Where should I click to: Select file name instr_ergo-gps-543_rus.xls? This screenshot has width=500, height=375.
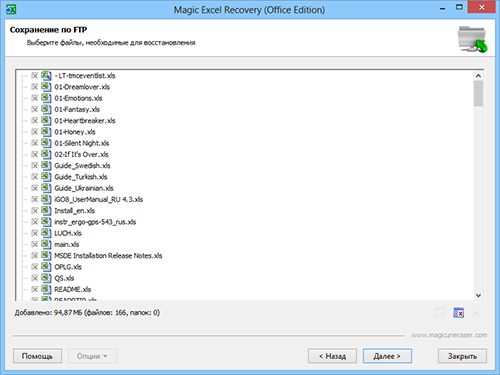pos(95,222)
